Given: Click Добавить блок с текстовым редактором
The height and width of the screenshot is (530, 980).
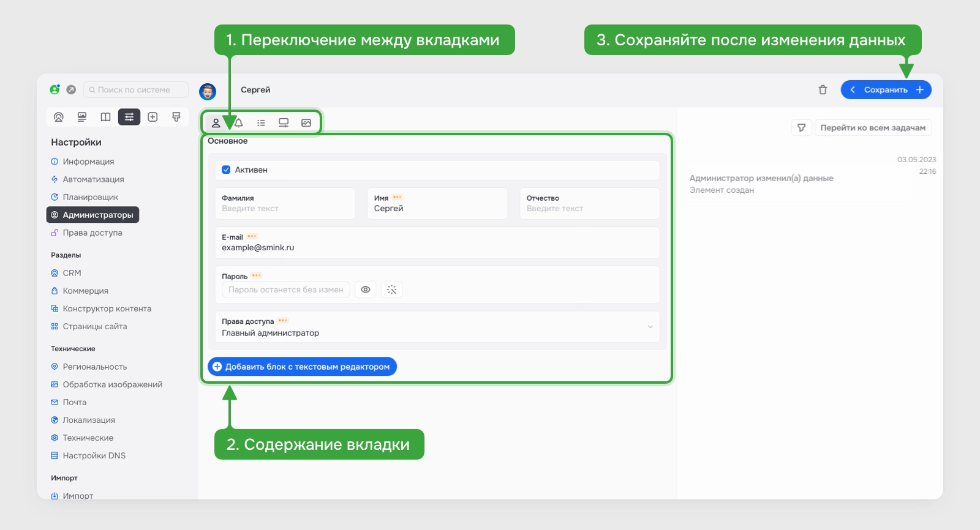Looking at the screenshot, I should tap(303, 367).
